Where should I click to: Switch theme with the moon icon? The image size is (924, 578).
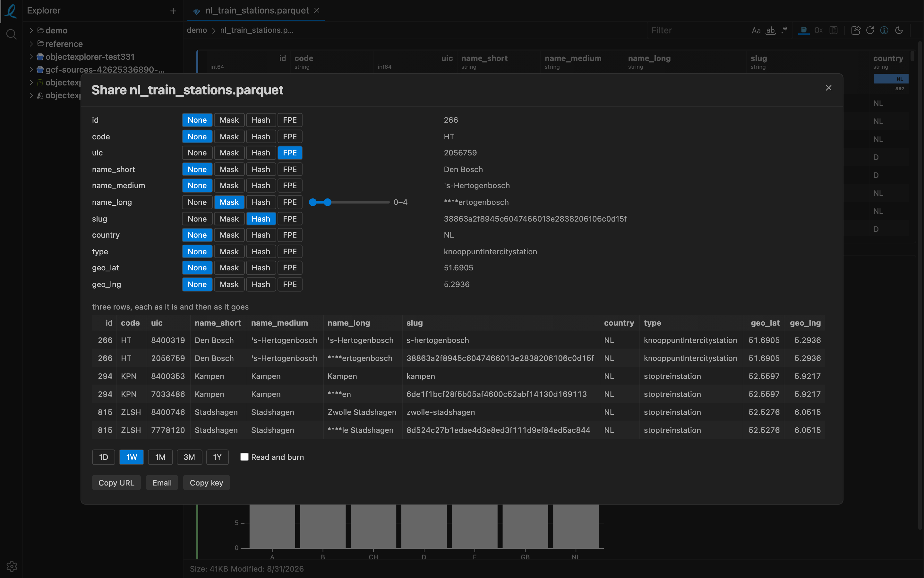pos(899,30)
